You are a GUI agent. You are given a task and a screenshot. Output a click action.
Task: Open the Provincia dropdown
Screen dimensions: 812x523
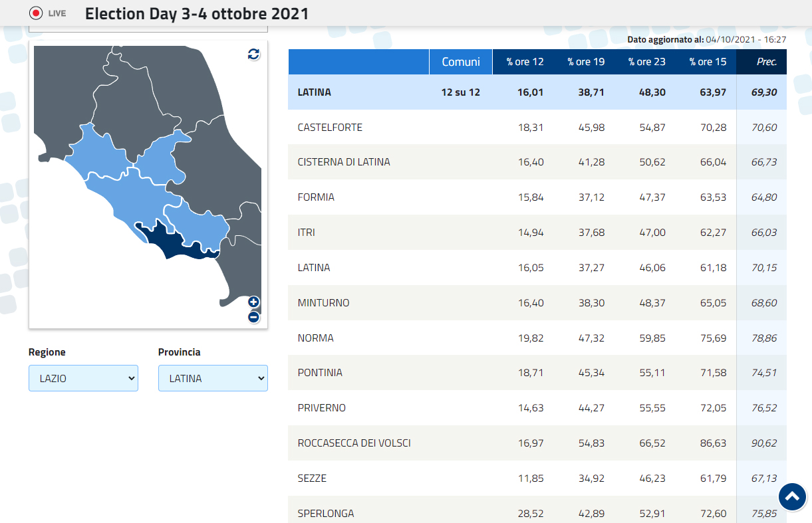(213, 378)
